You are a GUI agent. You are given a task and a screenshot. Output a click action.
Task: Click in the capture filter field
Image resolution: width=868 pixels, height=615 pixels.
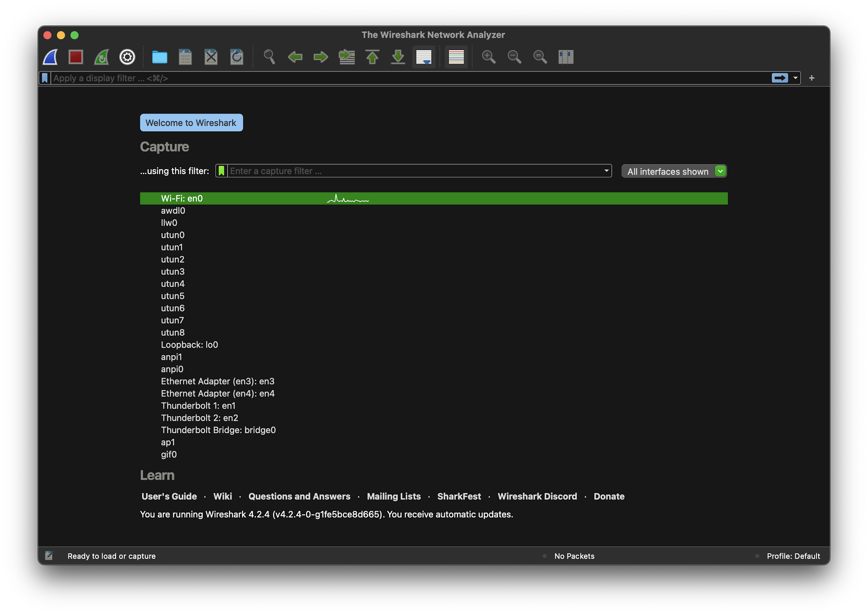[415, 171]
